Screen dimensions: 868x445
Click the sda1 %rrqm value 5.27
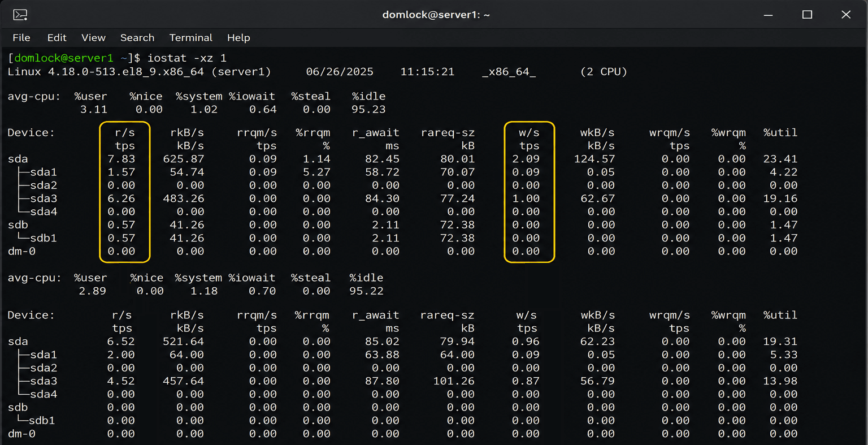[316, 172]
